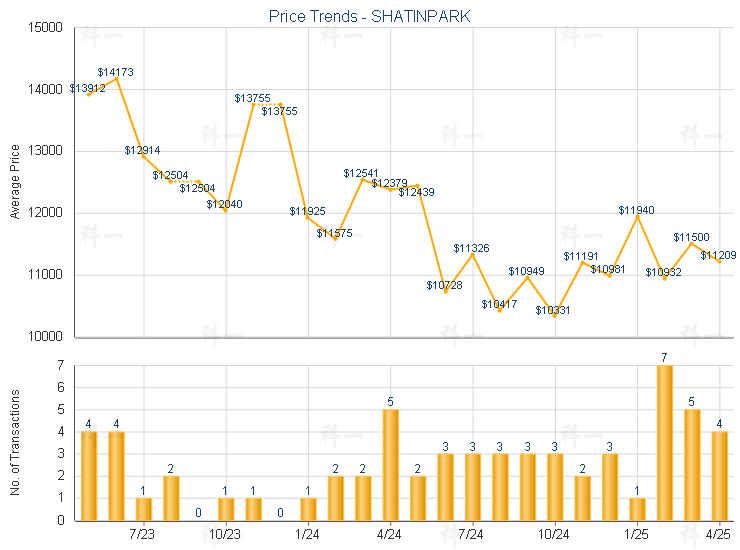Image resolution: width=740 pixels, height=550 pixels.
Task: Click the $13912 first data point
Action: (x=89, y=95)
